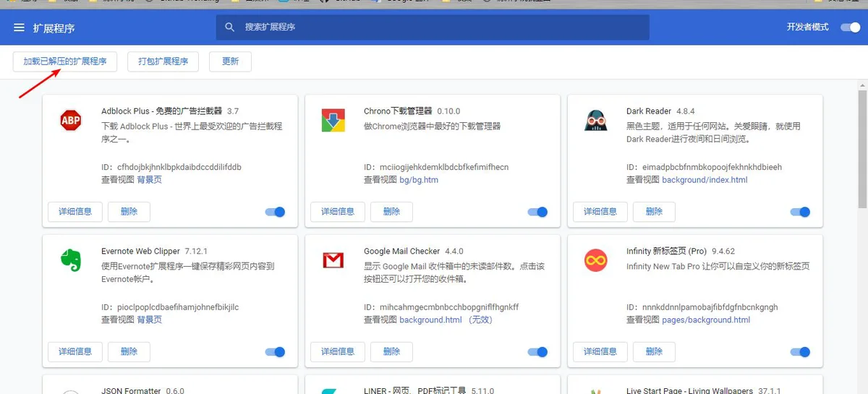Open Adblock Plus 背景页 link
This screenshot has width=868, height=394.
click(x=150, y=180)
